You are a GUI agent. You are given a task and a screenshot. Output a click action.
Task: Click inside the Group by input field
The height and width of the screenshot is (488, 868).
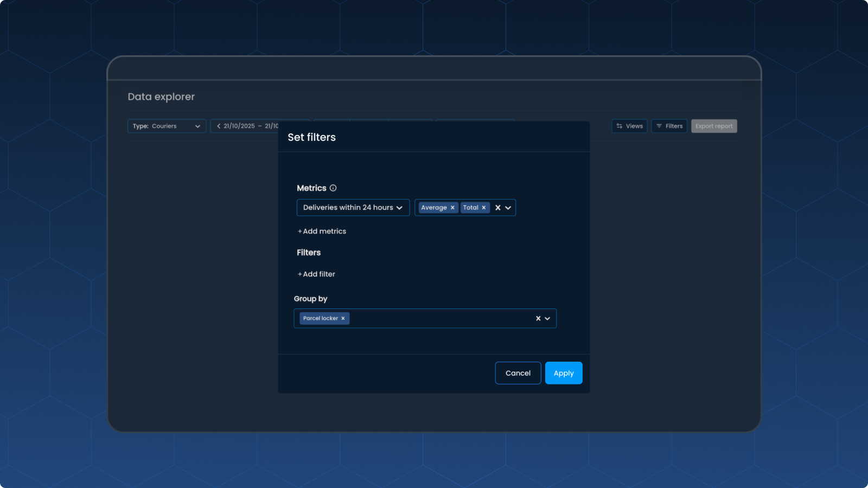425,318
